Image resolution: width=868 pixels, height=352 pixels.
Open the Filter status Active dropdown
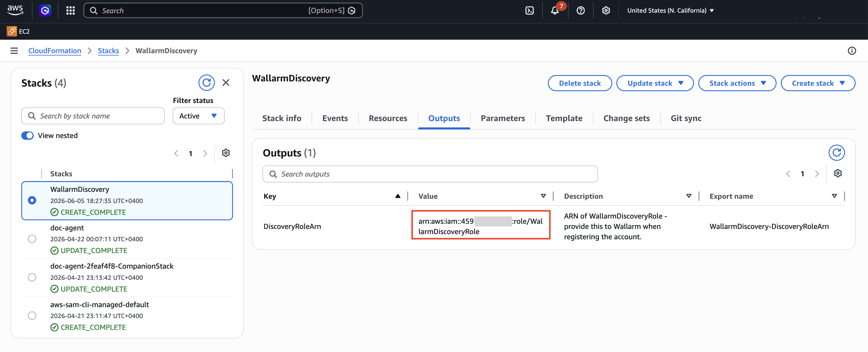coord(198,116)
